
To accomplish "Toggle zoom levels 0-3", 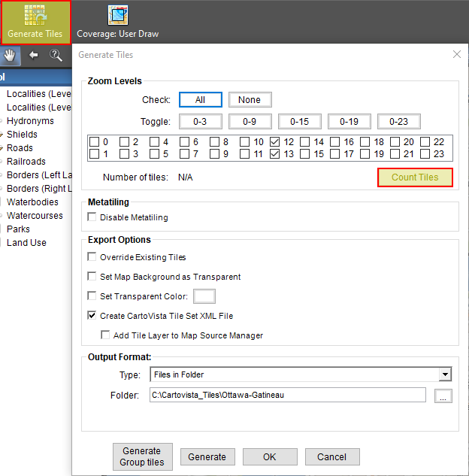I will click(x=200, y=122).
